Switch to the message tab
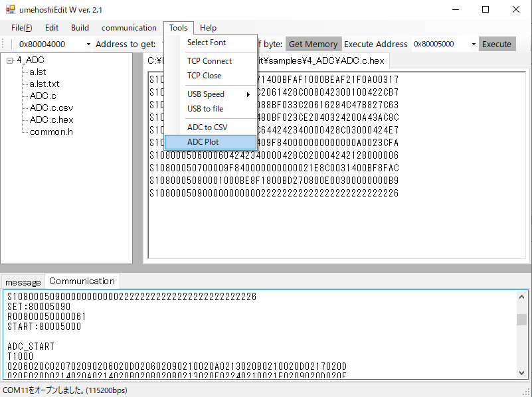 pos(23,282)
